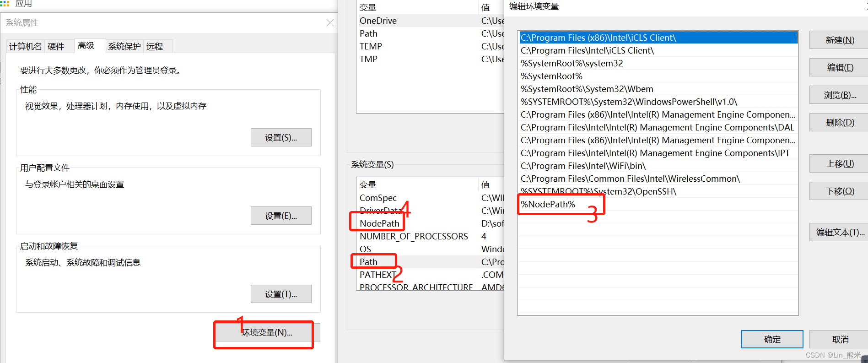
Task: Select the Intel\WirelessCommon\ path entry
Action: tap(658, 179)
